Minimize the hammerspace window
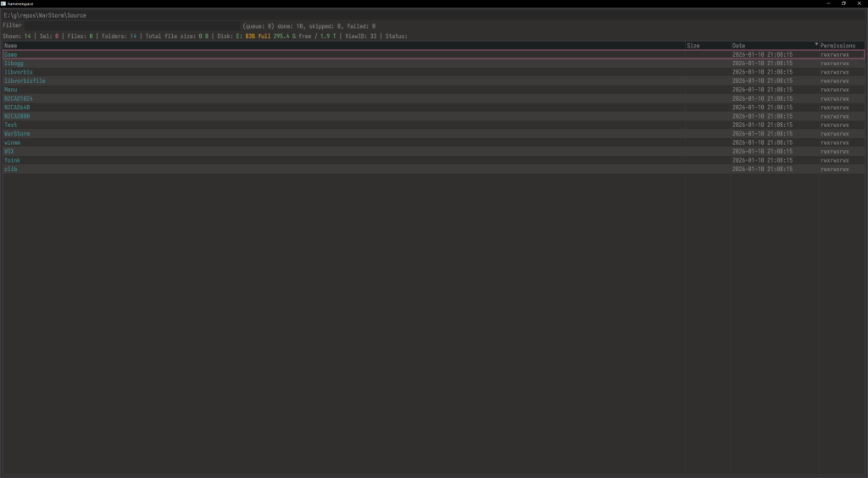 828,3
